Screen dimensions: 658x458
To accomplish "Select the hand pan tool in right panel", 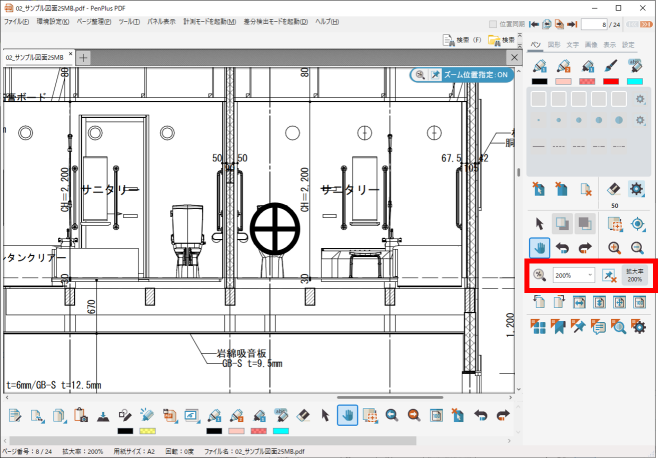I will click(x=539, y=248).
